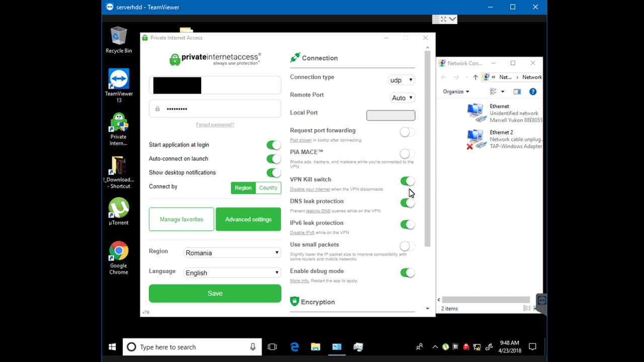Open view options dropdown in Network Connections

coord(503,92)
